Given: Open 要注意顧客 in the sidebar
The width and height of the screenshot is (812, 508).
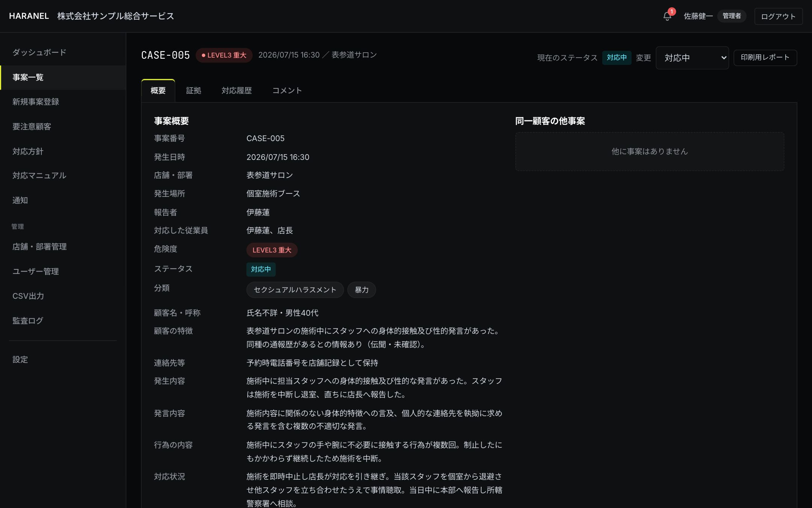Looking at the screenshot, I should [x=63, y=127].
